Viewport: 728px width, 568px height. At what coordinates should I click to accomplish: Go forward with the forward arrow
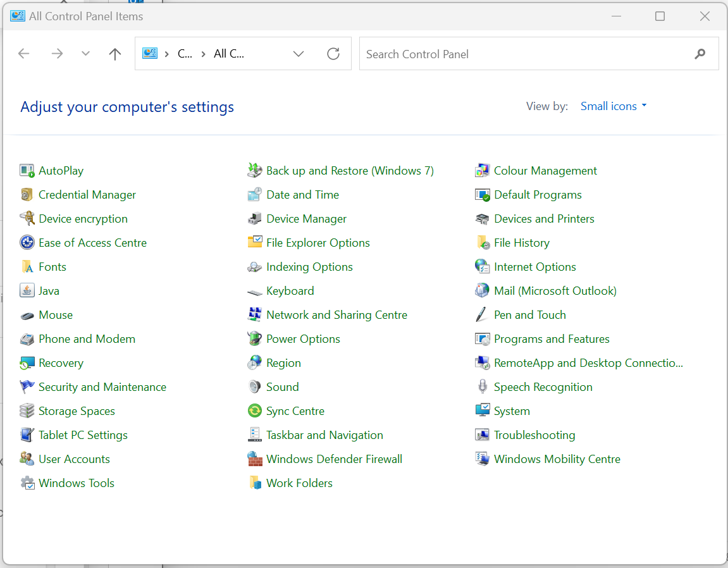(x=57, y=54)
